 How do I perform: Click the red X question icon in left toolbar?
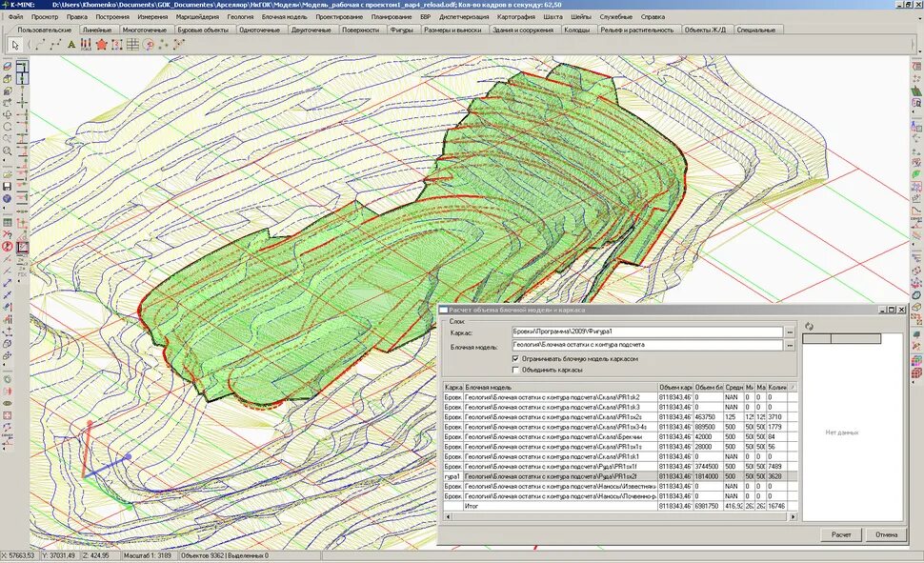pyautogui.click(x=7, y=234)
